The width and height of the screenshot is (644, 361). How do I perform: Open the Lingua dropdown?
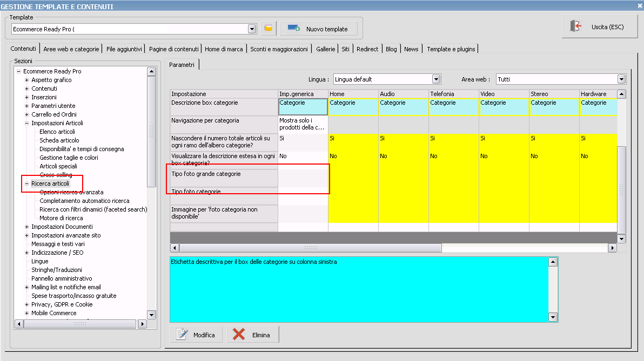(x=437, y=79)
